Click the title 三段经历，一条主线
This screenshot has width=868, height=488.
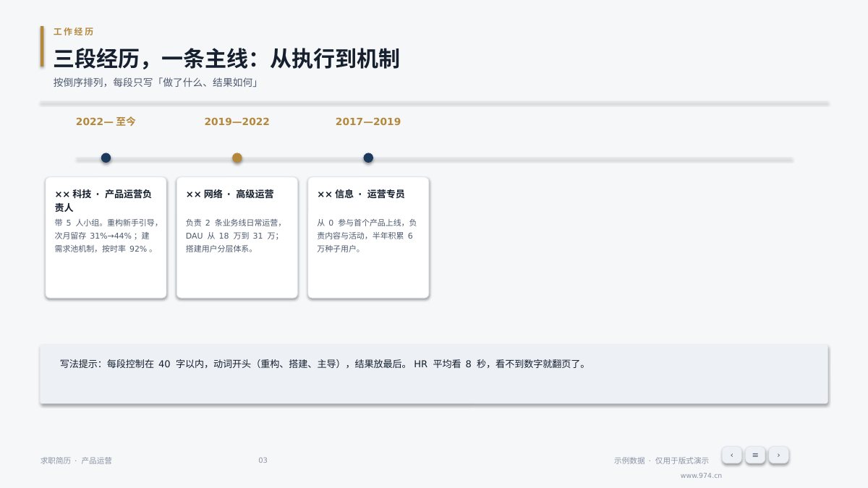(x=226, y=59)
